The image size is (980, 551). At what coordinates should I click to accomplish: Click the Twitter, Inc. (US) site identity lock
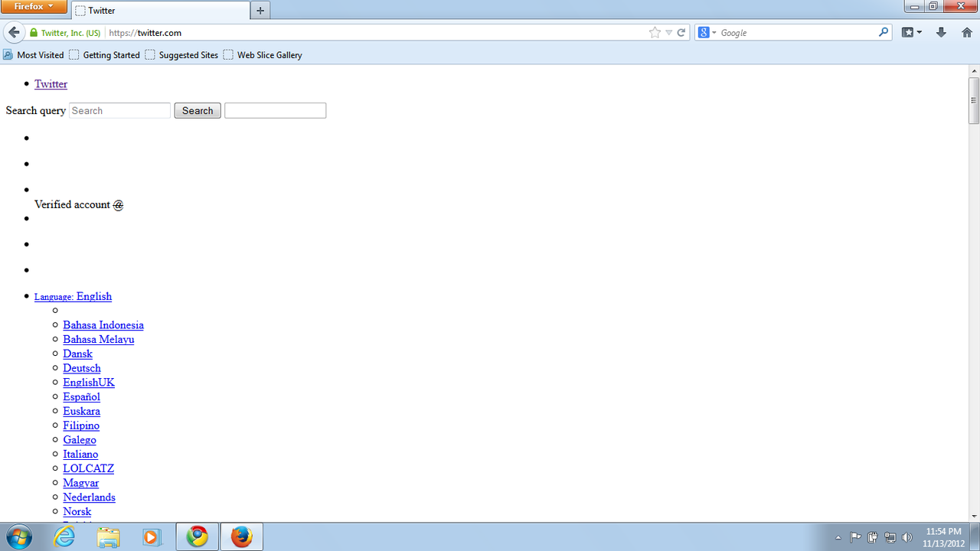tap(65, 33)
